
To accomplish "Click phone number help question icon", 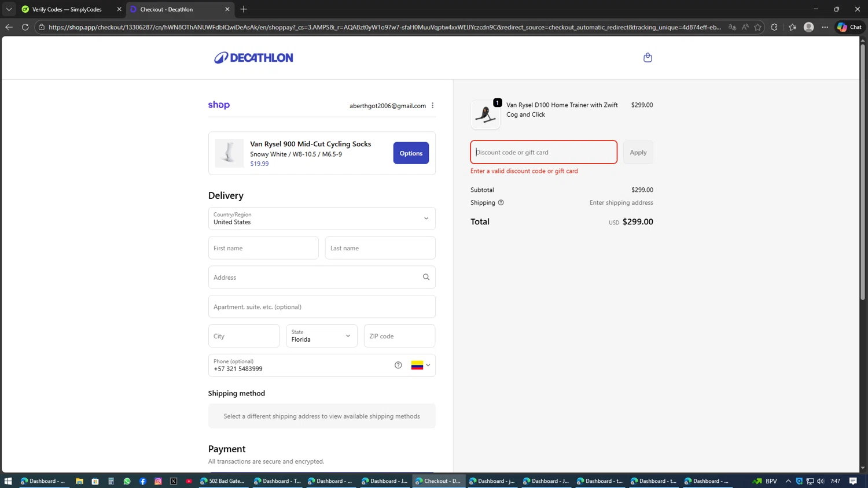I will (398, 365).
